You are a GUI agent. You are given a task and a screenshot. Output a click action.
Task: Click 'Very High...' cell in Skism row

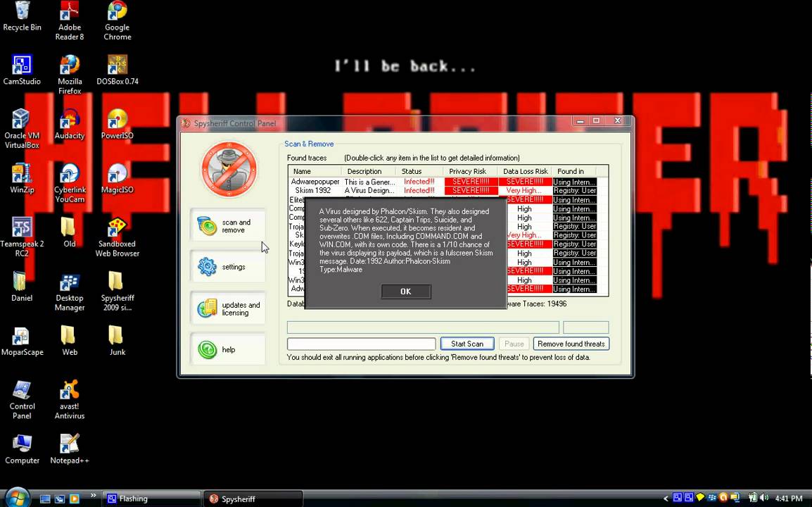tap(524, 190)
